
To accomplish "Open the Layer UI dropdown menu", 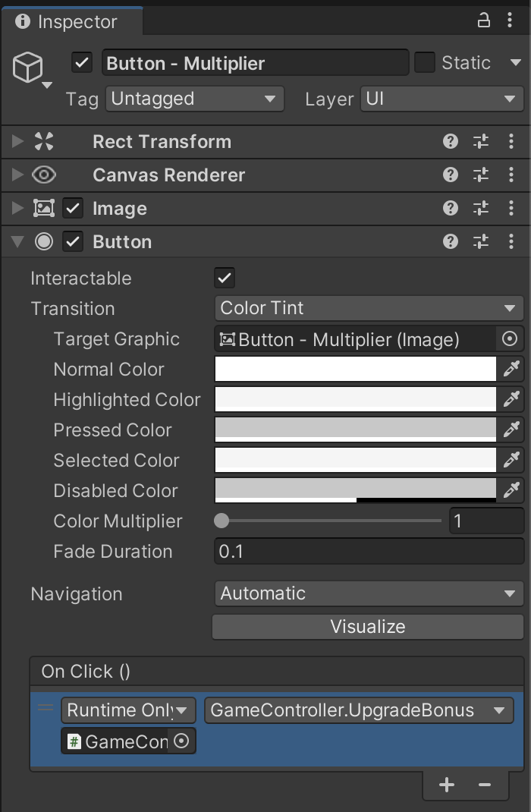I will 439,99.
